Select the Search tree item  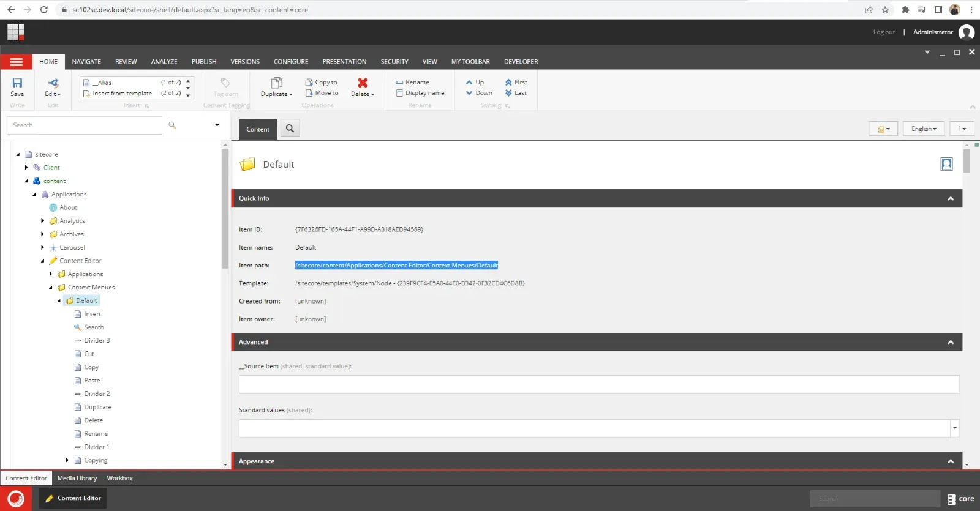coord(89,327)
